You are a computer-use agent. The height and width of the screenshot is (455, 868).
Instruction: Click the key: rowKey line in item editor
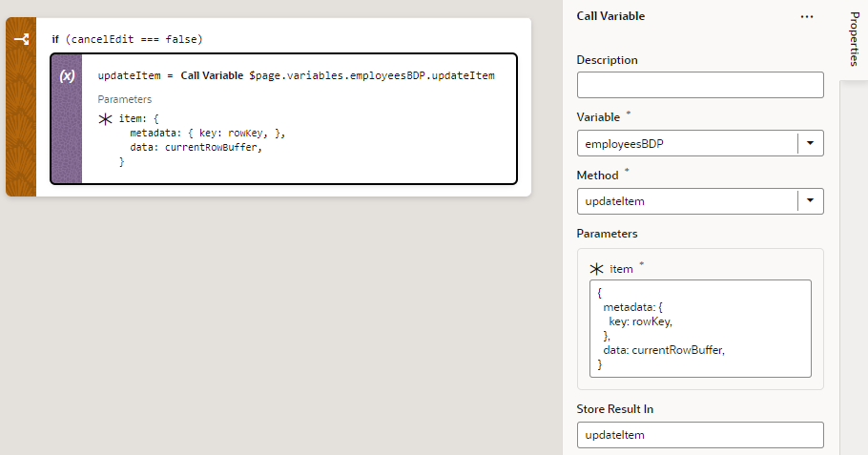coord(640,321)
